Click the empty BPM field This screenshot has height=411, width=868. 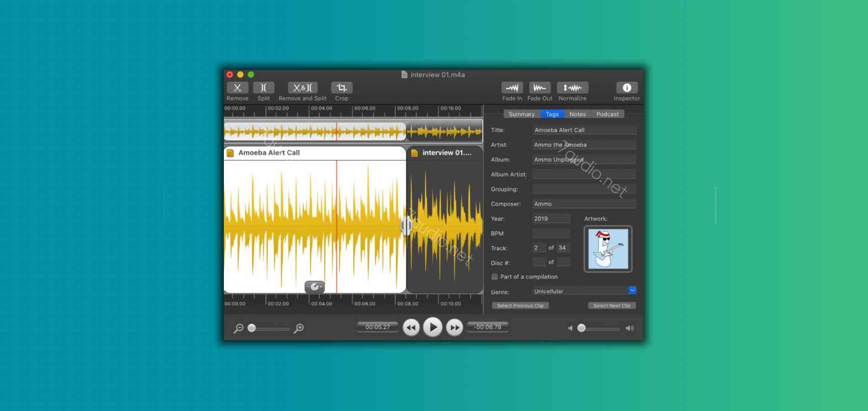pyautogui.click(x=551, y=233)
